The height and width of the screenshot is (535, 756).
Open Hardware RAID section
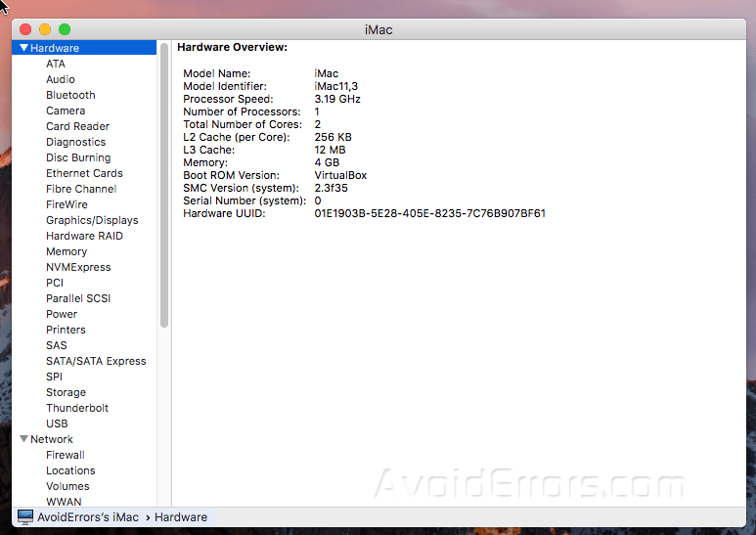pyautogui.click(x=84, y=236)
